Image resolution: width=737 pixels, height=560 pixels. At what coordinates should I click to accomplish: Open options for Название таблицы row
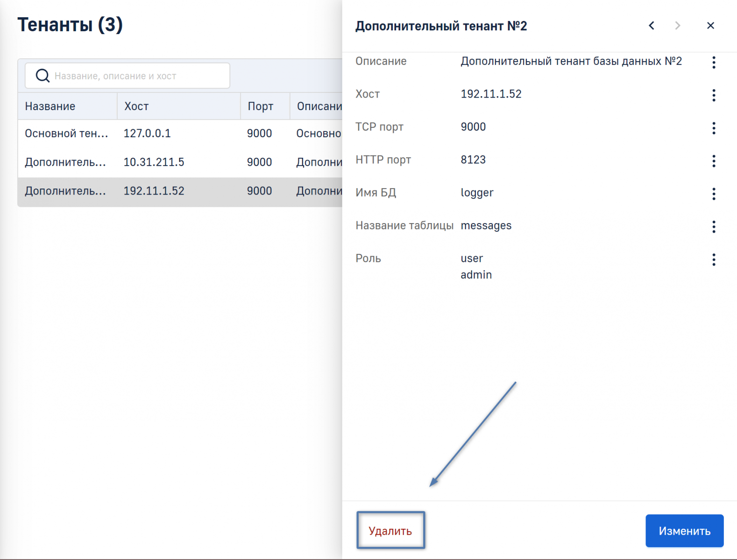pos(713,227)
